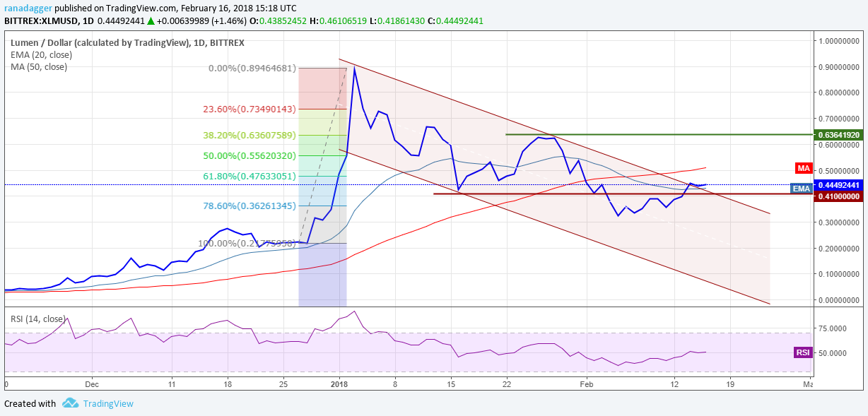Click the blue current price label 0.44492441
The height and width of the screenshot is (416, 868).
click(x=840, y=184)
